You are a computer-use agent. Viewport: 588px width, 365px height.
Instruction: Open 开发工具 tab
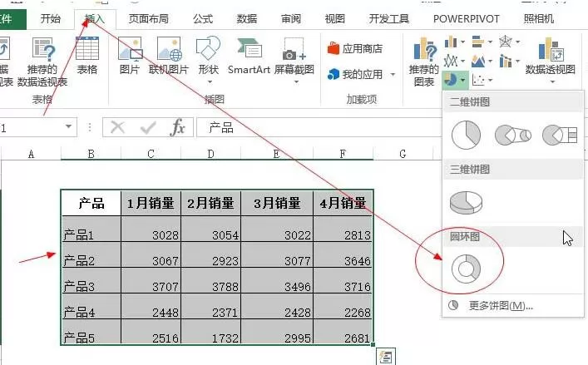tap(389, 19)
